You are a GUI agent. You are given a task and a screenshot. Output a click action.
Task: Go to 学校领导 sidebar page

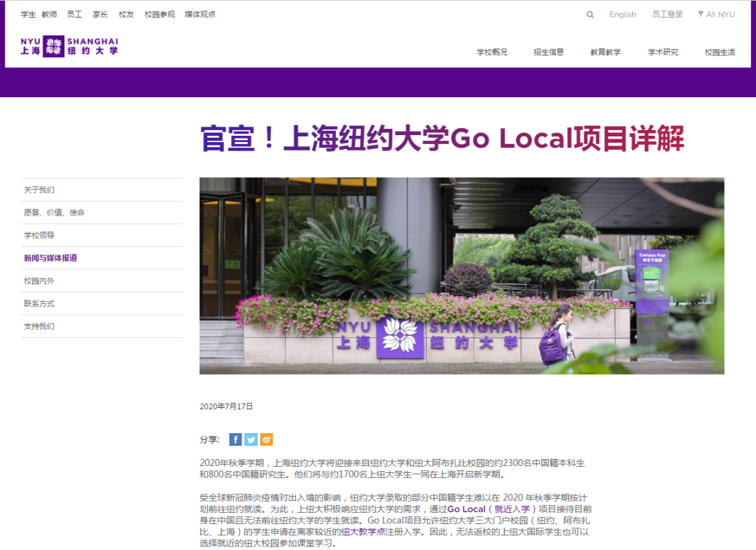(39, 235)
